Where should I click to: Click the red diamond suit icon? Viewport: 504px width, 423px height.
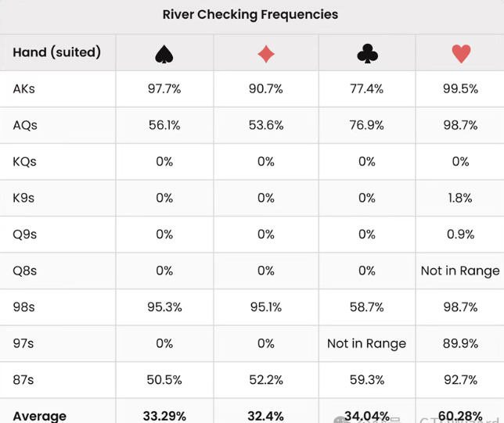[x=266, y=53]
